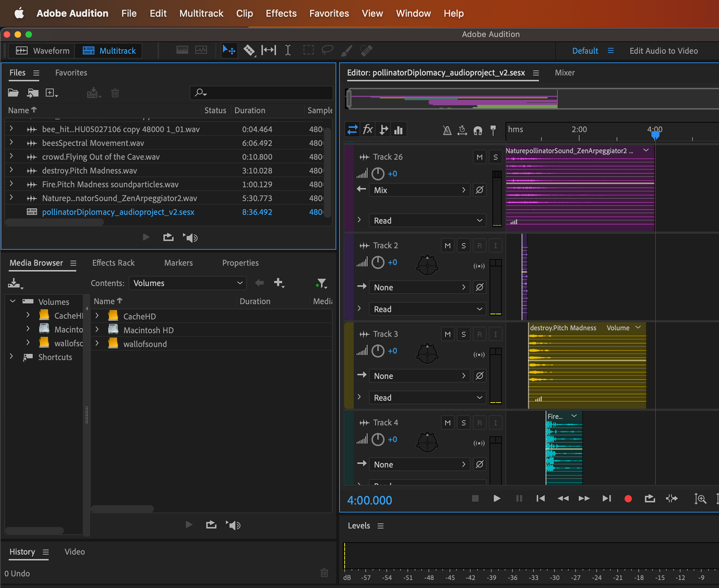Open File icon in Files panel
719x588 pixels.
click(x=13, y=93)
